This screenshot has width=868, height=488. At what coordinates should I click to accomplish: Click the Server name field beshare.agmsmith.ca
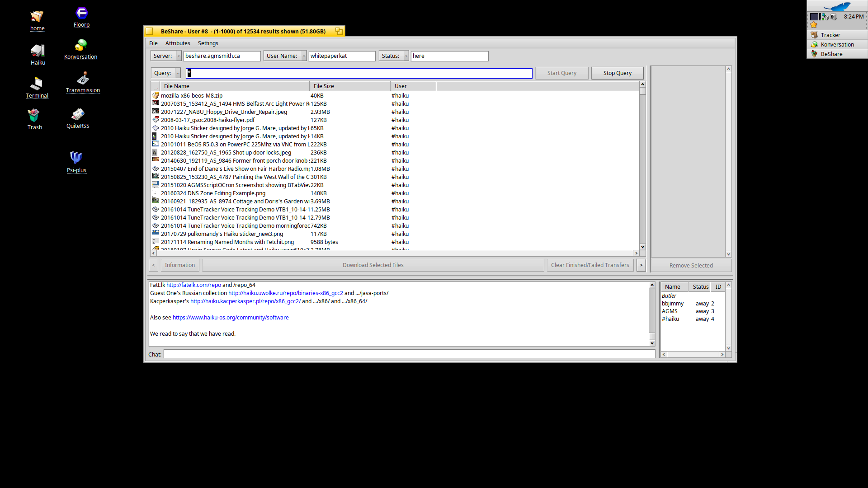(x=222, y=56)
